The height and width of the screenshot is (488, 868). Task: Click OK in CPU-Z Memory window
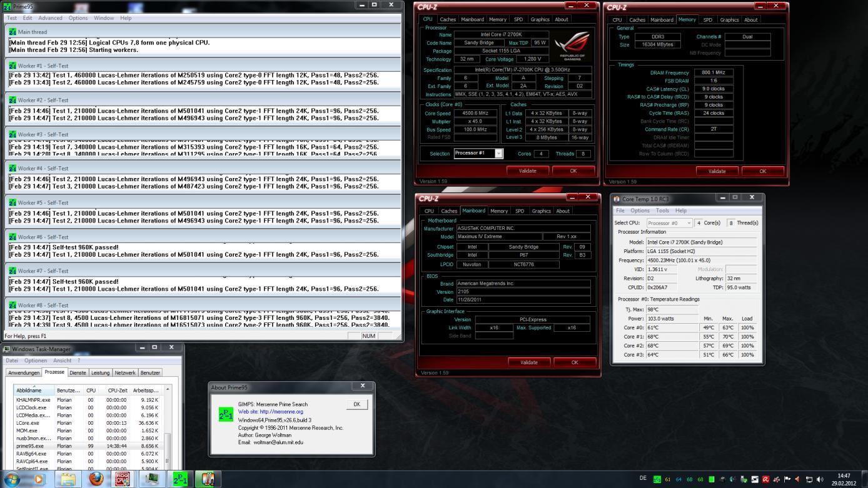point(762,171)
